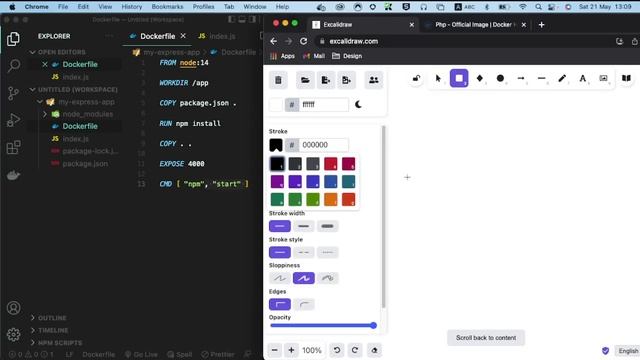
Task: Select the Text tool
Action: click(x=583, y=78)
